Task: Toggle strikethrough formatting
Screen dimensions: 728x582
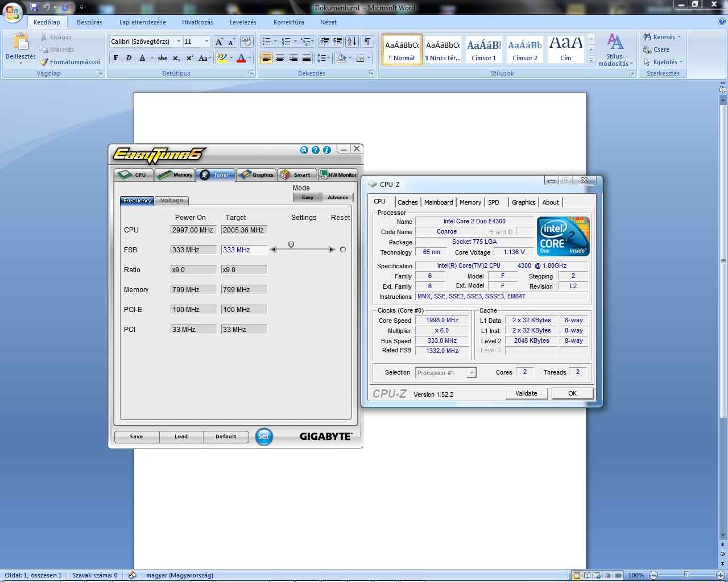Action: 163,58
